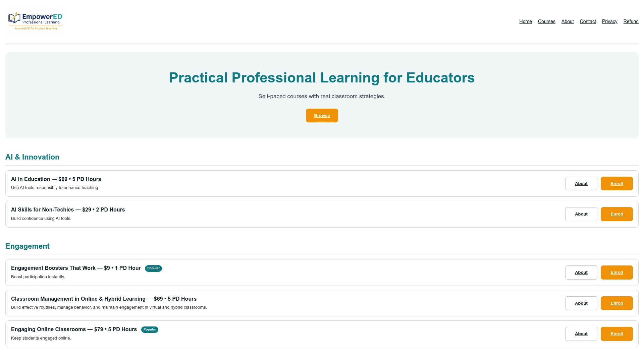View the Privacy page

pos(610,21)
